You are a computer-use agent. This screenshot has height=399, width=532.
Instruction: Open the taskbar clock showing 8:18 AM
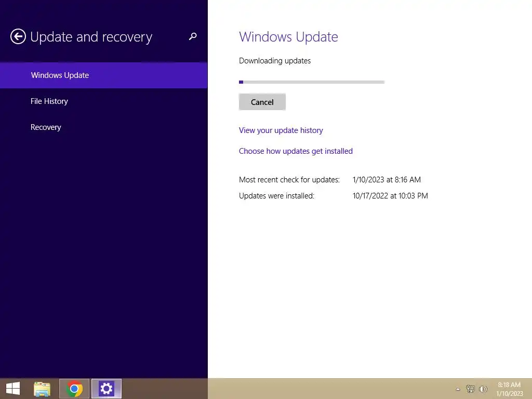click(x=509, y=389)
